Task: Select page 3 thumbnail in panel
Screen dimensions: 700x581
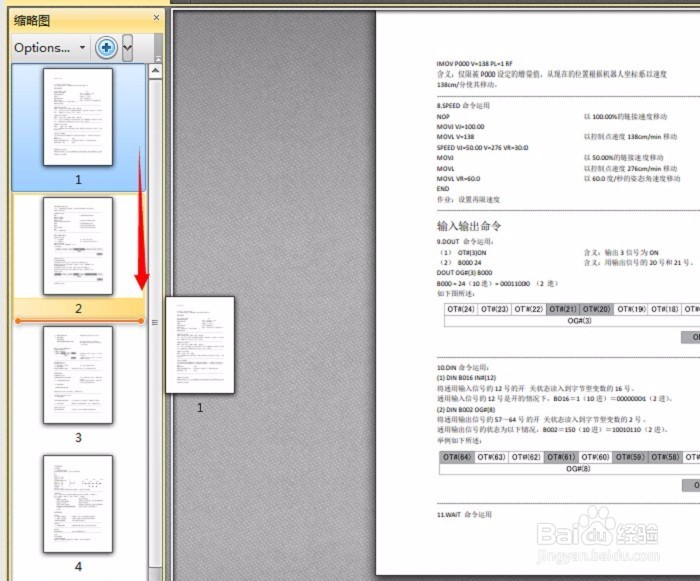Action: [x=78, y=375]
